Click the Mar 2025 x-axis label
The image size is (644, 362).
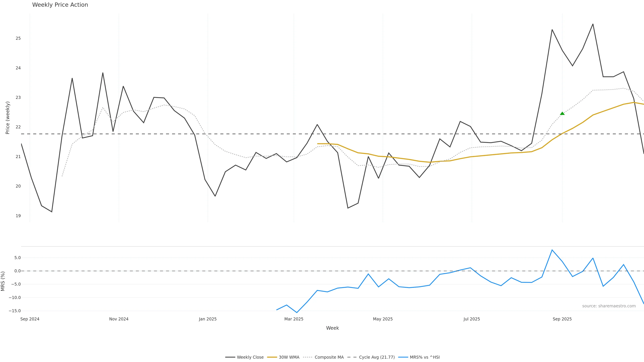click(294, 319)
